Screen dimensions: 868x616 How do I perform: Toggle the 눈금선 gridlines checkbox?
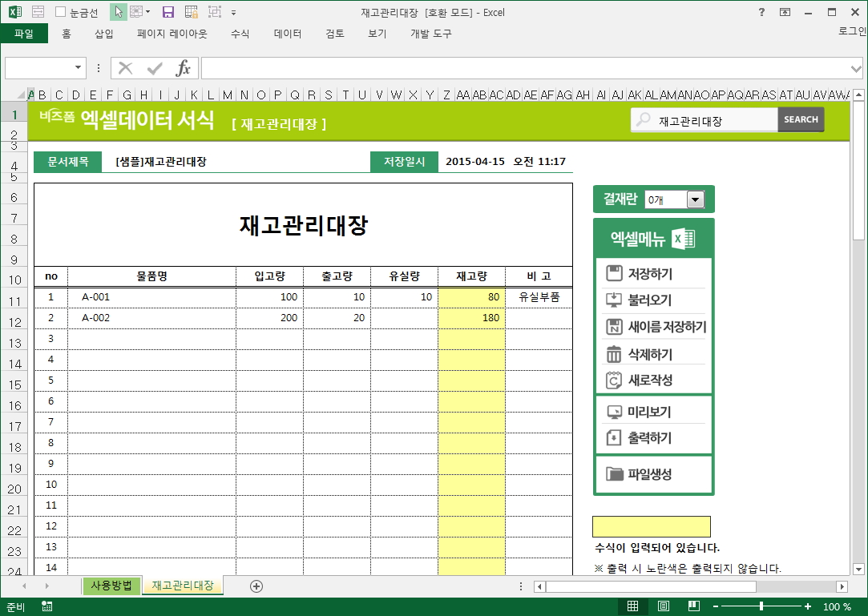[x=61, y=13]
